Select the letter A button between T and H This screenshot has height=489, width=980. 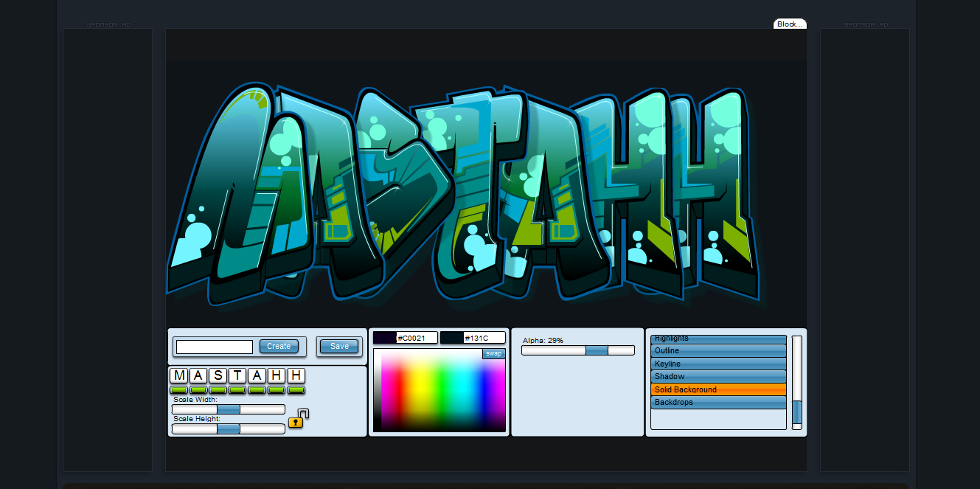[257, 375]
